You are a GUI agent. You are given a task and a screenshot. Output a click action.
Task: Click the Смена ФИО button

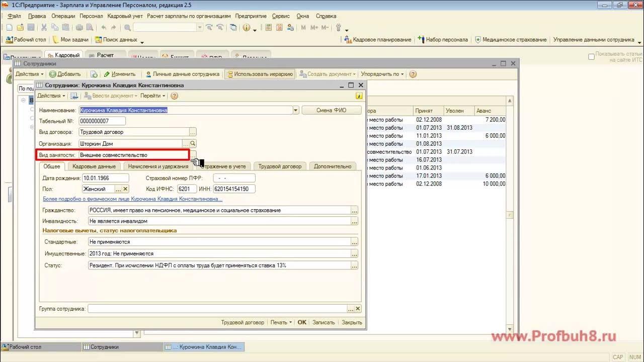click(x=332, y=110)
